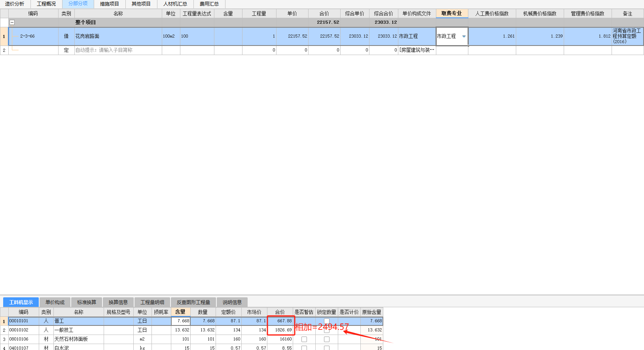Collapse the 整个项目 tree node

[12, 23]
